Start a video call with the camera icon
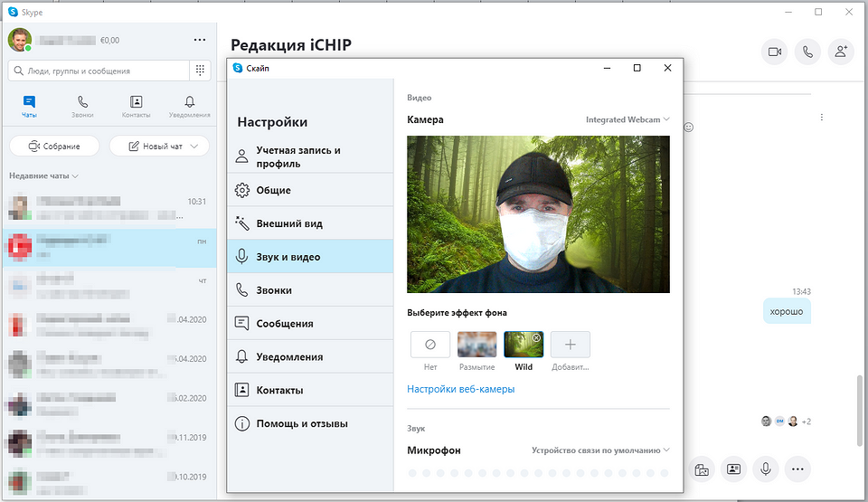Screen dimensions: 868x502 pyautogui.click(x=774, y=52)
